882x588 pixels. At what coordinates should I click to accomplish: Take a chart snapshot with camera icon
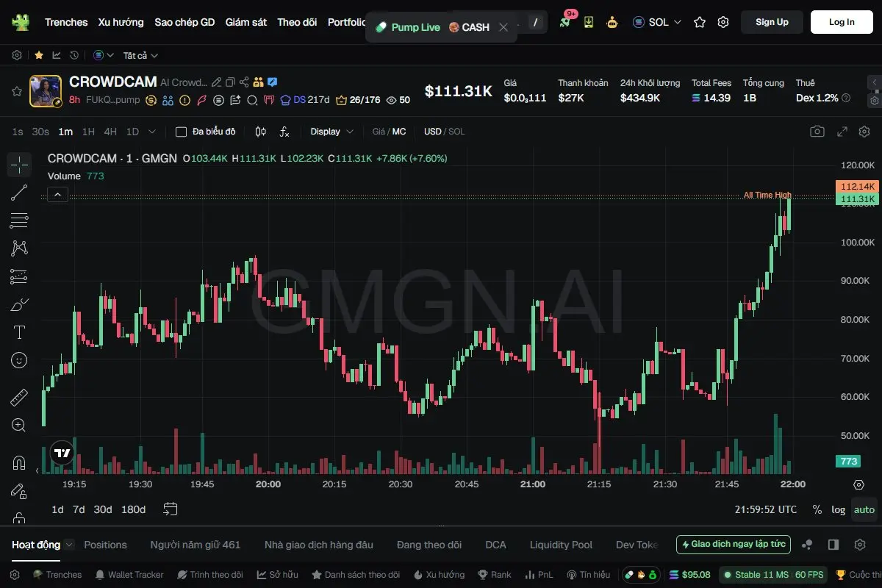817,132
